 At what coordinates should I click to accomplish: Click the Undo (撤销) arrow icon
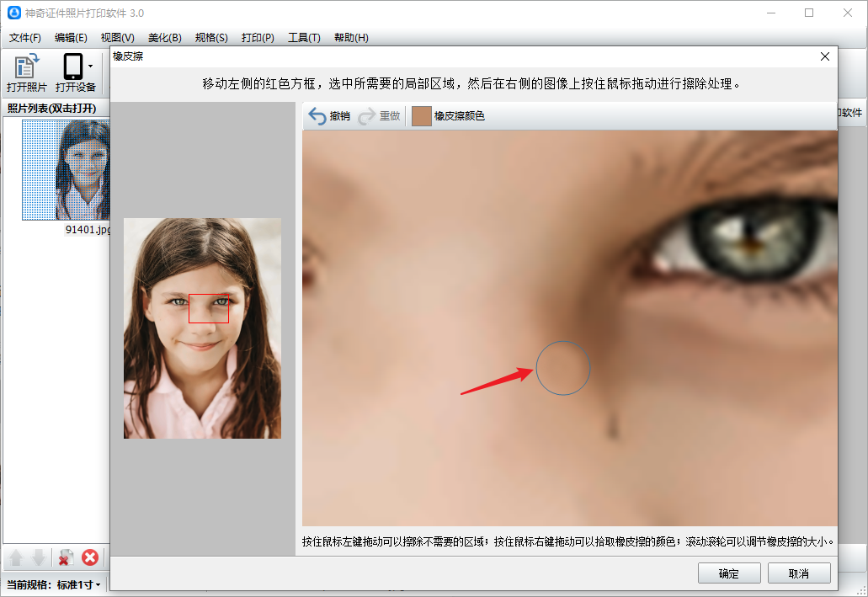317,116
